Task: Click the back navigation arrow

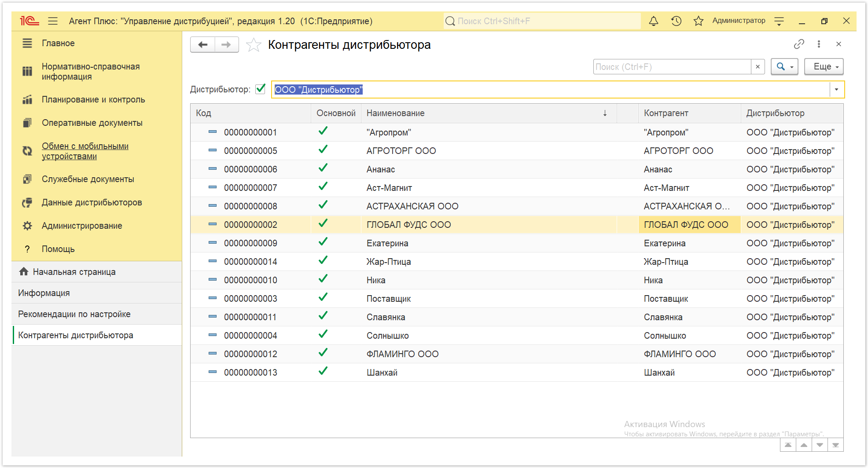Action: [202, 44]
